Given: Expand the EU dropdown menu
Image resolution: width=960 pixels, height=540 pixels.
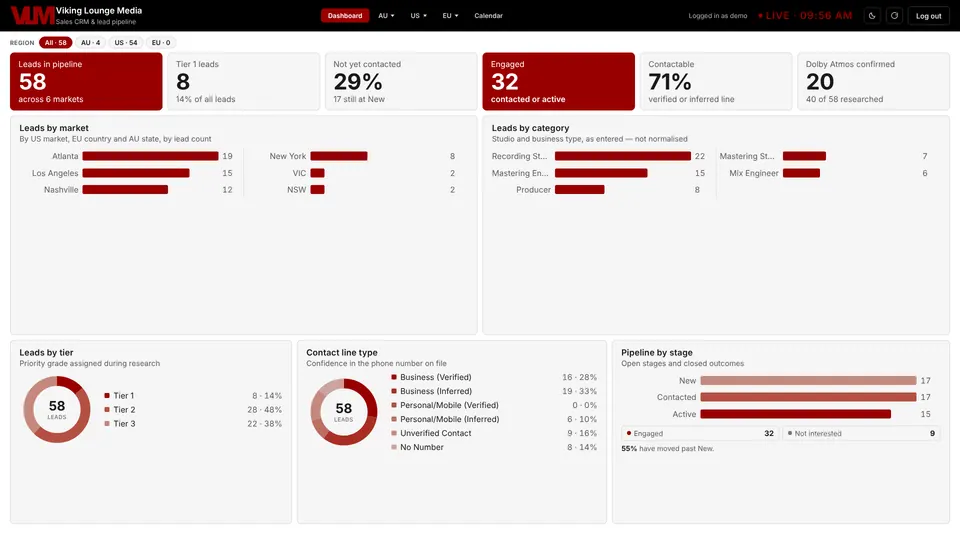Looking at the screenshot, I should (451, 16).
